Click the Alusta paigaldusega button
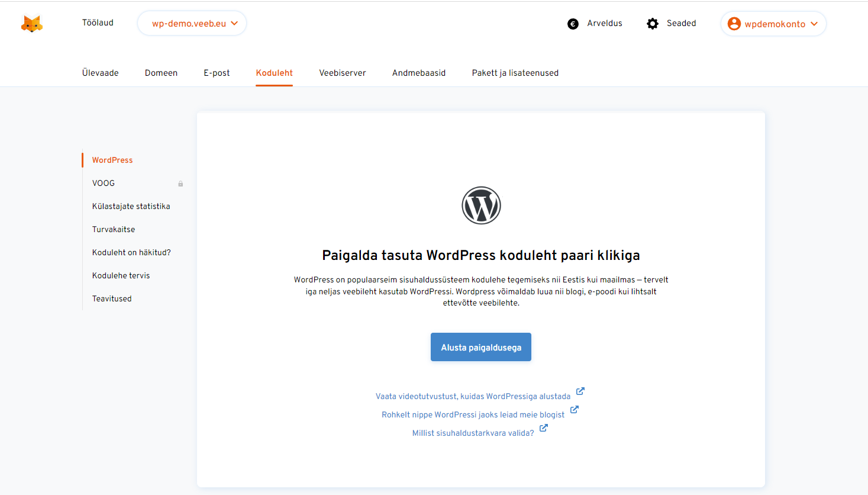 coord(480,347)
